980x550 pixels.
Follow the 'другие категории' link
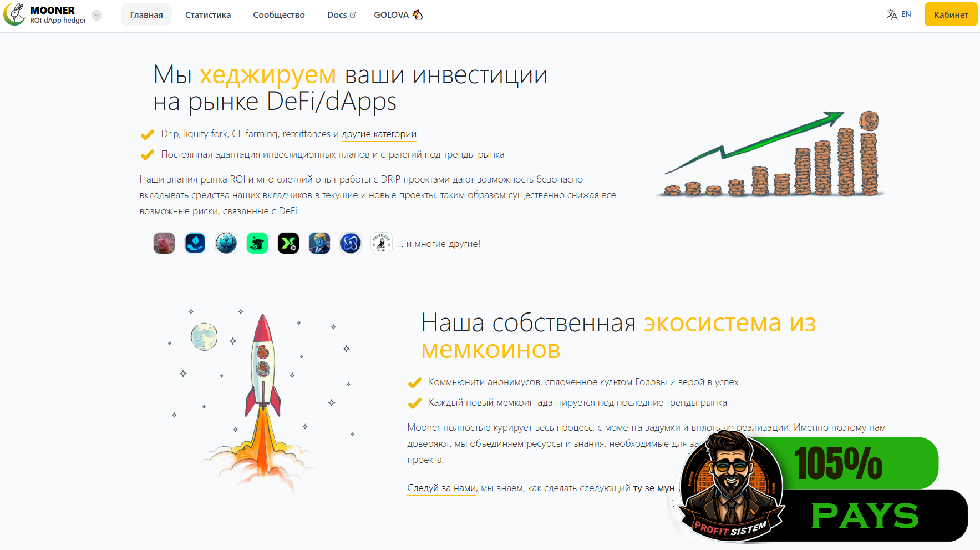379,134
